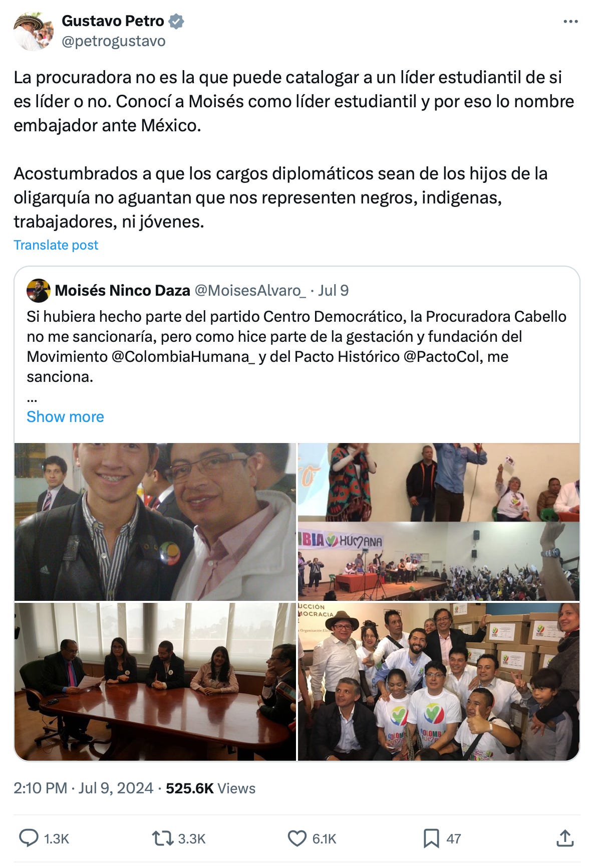The width and height of the screenshot is (596, 868).
Task: Click the 2:10 PM · Jul 9, 2024 timestamp
Action: pyautogui.click(x=83, y=788)
